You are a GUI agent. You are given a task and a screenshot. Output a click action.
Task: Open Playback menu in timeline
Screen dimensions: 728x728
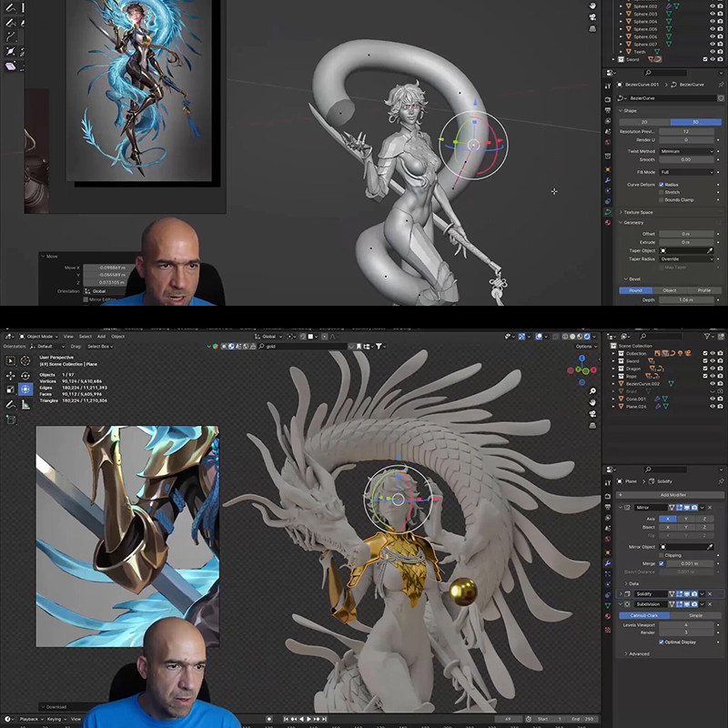31,719
